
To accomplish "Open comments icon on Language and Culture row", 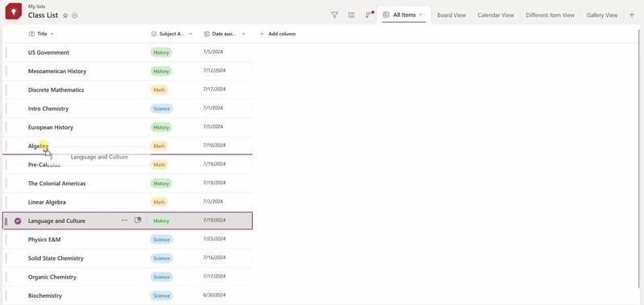I will click(x=138, y=221).
